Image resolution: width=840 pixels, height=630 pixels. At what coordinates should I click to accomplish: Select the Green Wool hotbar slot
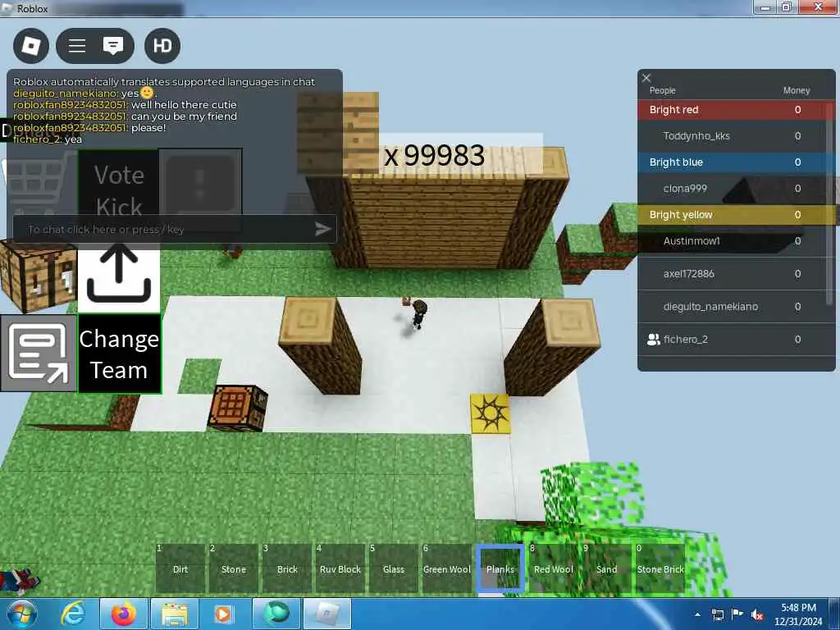click(x=447, y=568)
